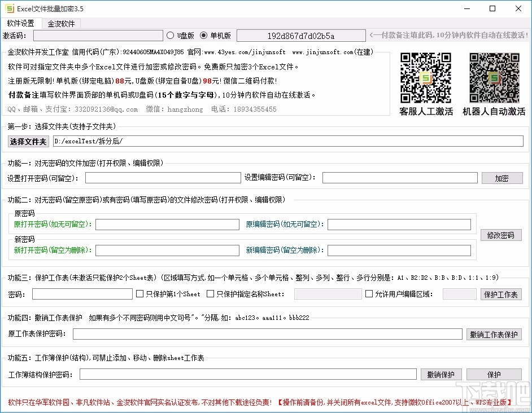Click the 加密 button to encrypt files

(502, 178)
